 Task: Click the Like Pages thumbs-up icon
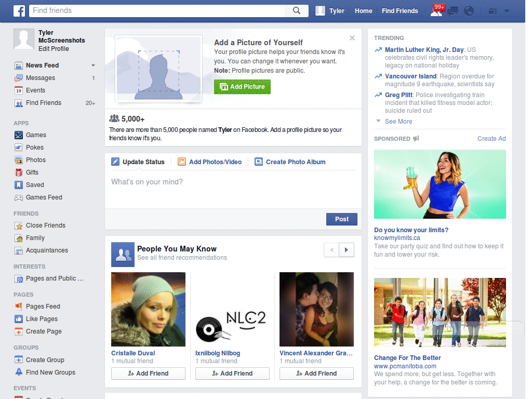pyautogui.click(x=19, y=319)
